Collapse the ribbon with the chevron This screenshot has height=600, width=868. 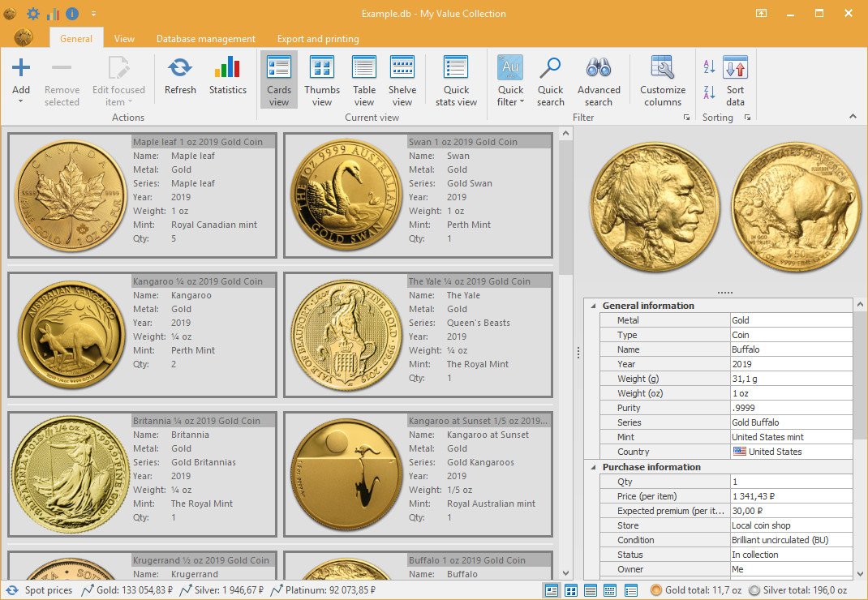pos(853,116)
